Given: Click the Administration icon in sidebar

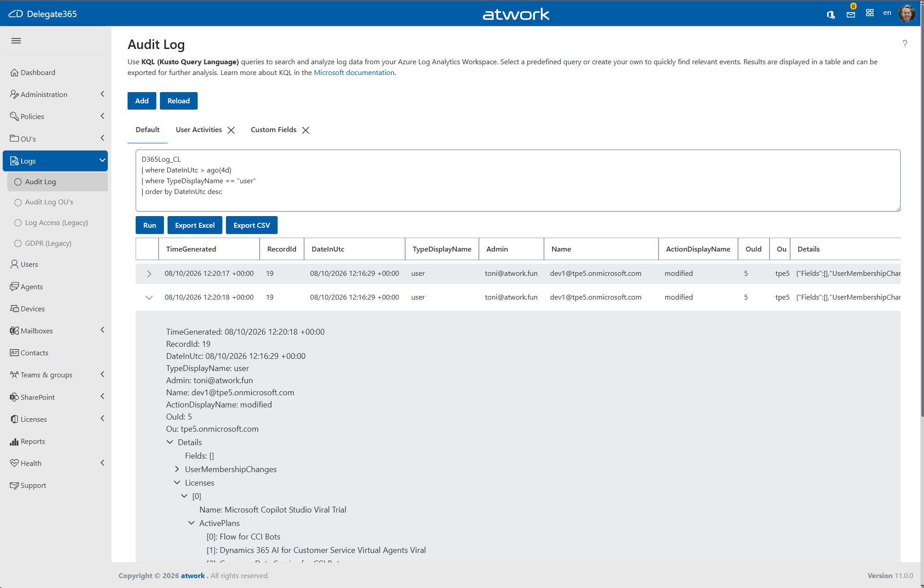Looking at the screenshot, I should 14,94.
